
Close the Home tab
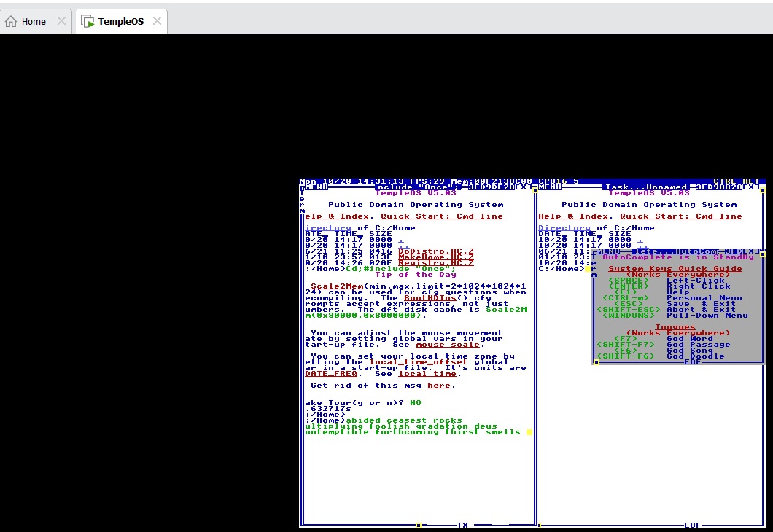click(x=61, y=20)
